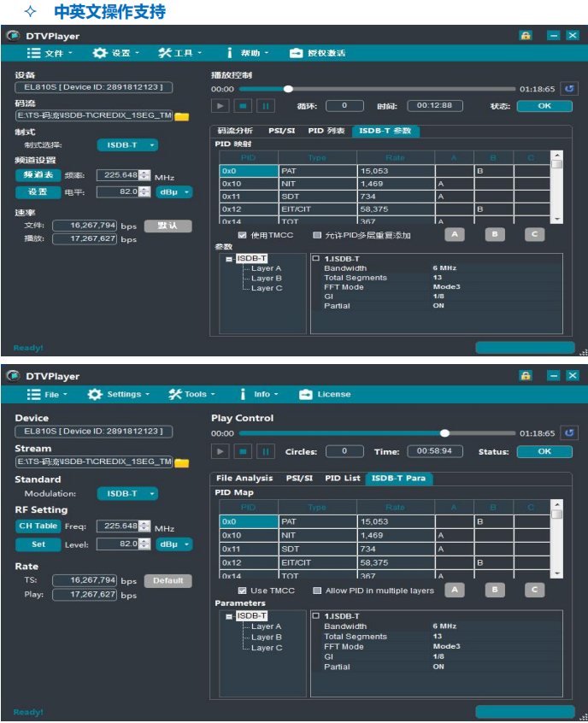Open the 帮助 menu
588x723 pixels.
pos(248,54)
